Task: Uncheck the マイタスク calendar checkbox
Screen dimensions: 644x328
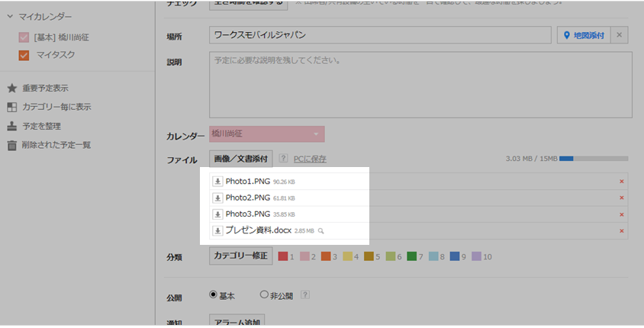Action: click(x=24, y=55)
